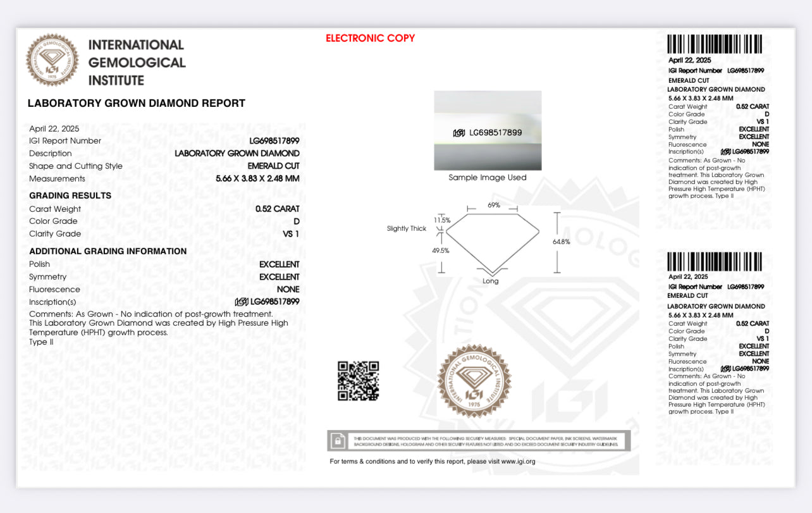This screenshot has height=513, width=812.
Task: Click the barcode on the lower summary stub
Action: (715, 262)
